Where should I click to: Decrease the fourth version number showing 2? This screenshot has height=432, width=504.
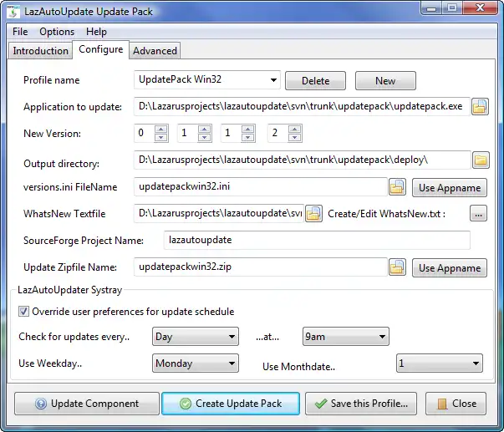point(295,137)
